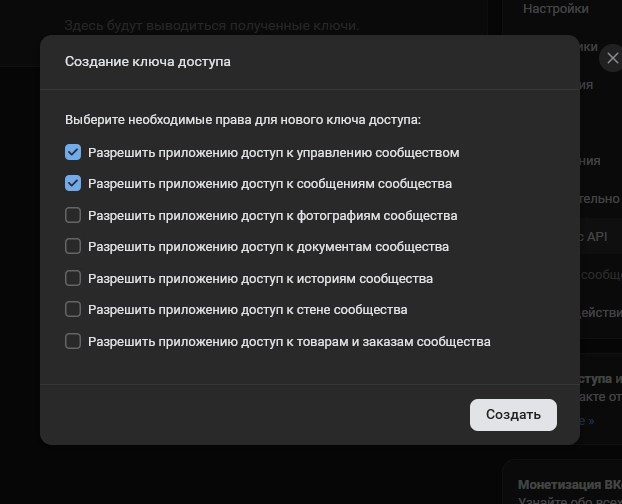The width and height of the screenshot is (622, 504).
Task: Follow the link ending with » in sidebar
Action: pyautogui.click(x=590, y=421)
